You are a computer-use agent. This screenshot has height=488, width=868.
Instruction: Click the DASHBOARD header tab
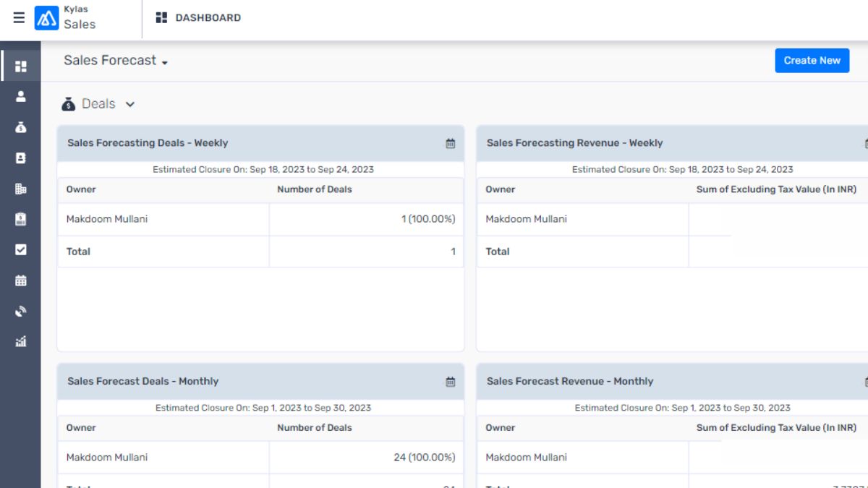coord(199,18)
